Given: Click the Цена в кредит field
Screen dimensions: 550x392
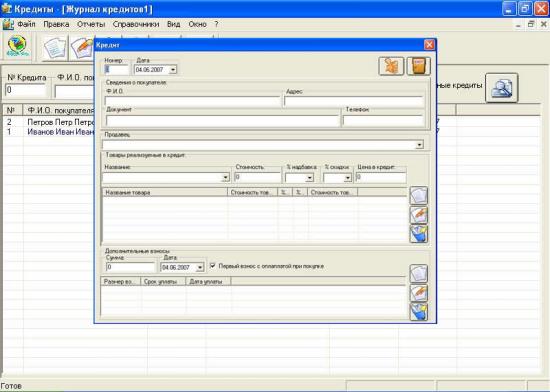Looking at the screenshot, I should [x=381, y=177].
